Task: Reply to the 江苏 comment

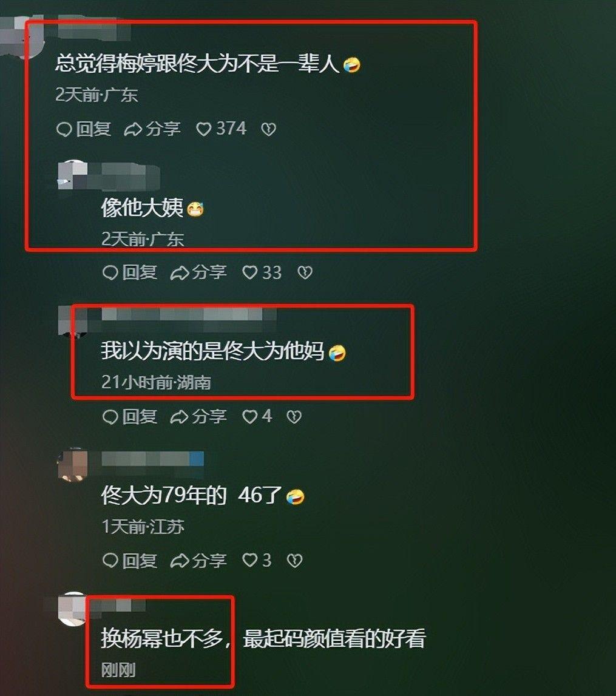Action: [x=130, y=561]
